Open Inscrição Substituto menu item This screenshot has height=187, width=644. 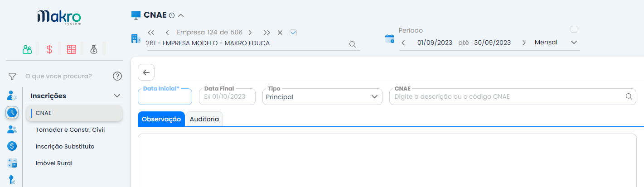click(x=65, y=147)
